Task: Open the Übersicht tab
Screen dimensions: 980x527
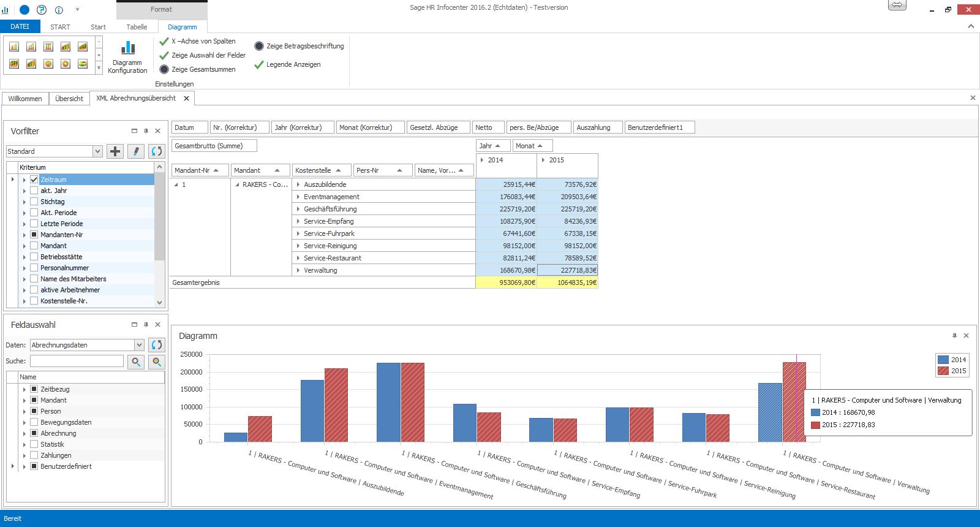Action: [69, 99]
